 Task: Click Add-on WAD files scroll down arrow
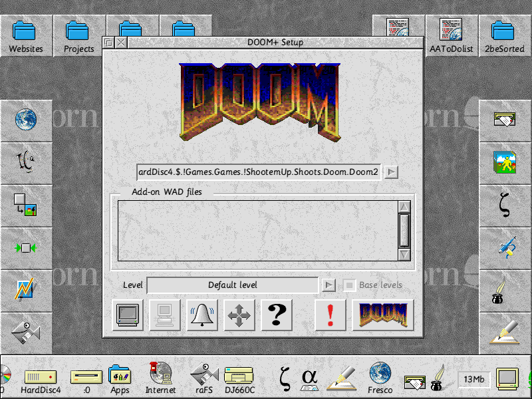(404, 255)
